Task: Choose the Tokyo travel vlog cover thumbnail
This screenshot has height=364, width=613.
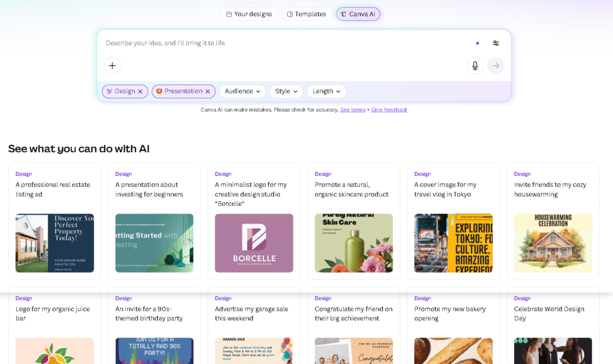Action: click(x=453, y=243)
